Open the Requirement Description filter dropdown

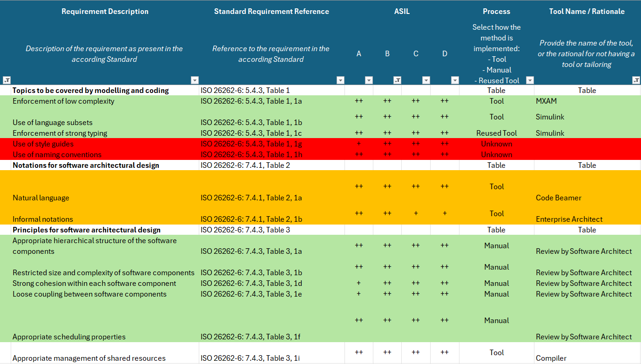pos(195,80)
